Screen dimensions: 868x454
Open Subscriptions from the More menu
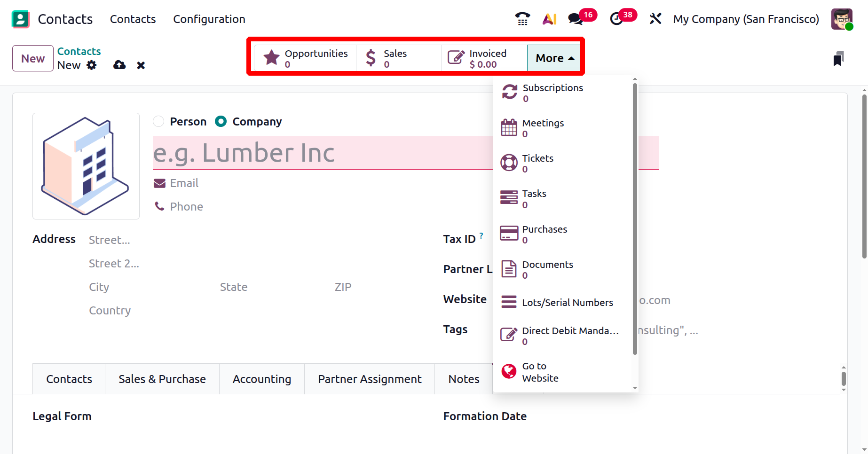tap(552, 93)
